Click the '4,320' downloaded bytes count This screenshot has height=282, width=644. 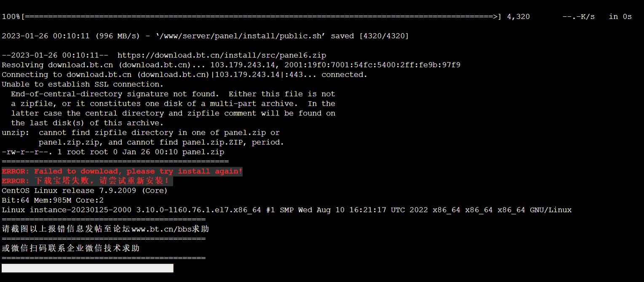point(518,16)
